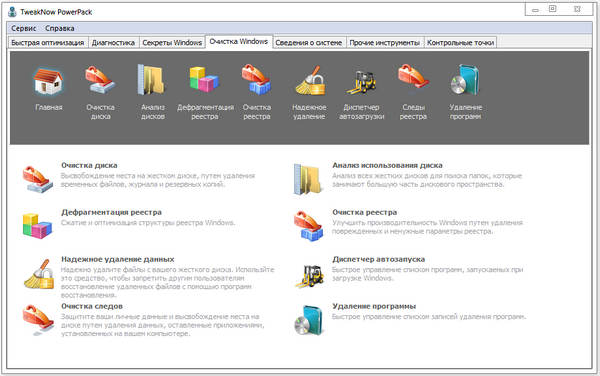This screenshot has height=376, width=600.
Task: Click the TweakNow PowerPack title bar app icon
Action: pos(12,11)
